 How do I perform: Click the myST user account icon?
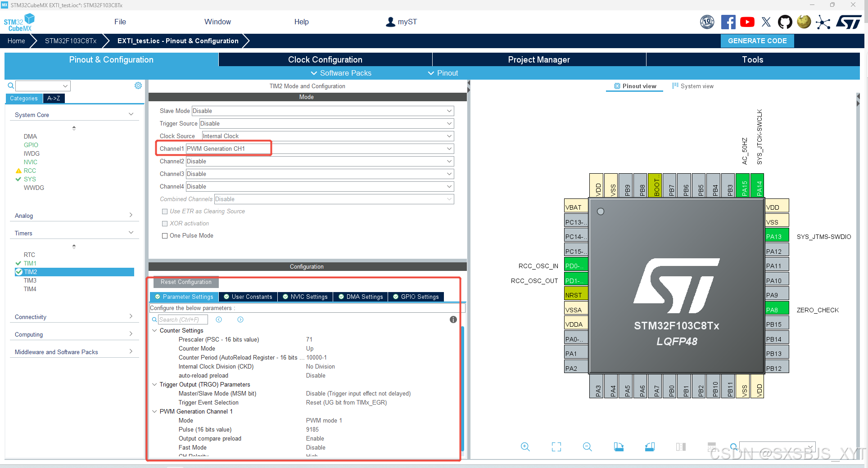[390, 22]
